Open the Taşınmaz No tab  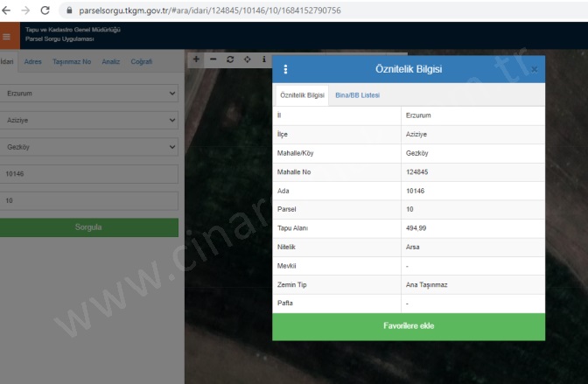point(72,62)
